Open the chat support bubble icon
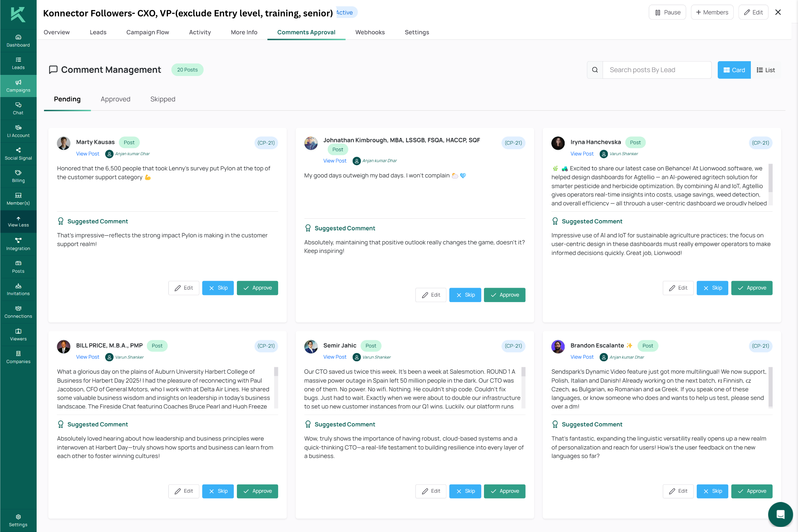Image resolution: width=798 pixels, height=532 pixels. click(780, 514)
